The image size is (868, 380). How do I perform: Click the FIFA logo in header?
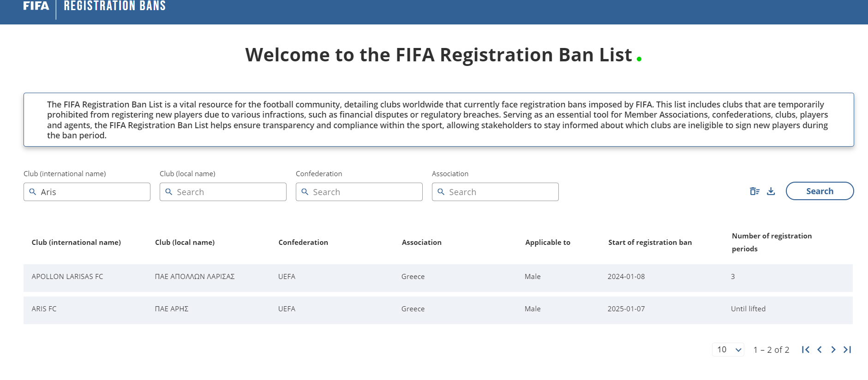tap(36, 6)
